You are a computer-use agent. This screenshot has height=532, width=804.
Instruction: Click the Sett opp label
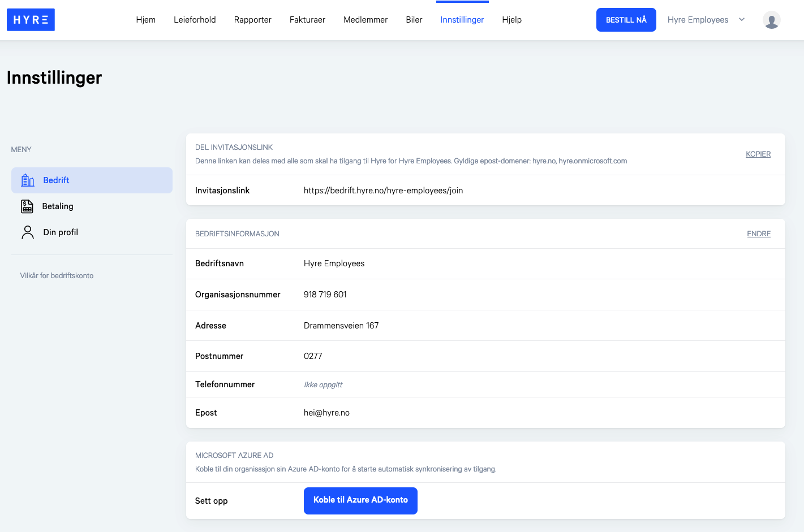coord(211,501)
